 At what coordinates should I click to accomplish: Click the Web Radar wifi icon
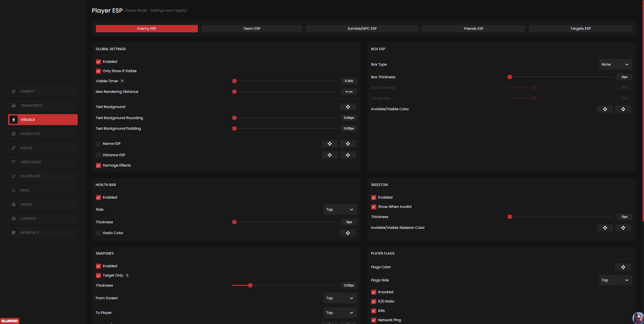point(14,162)
